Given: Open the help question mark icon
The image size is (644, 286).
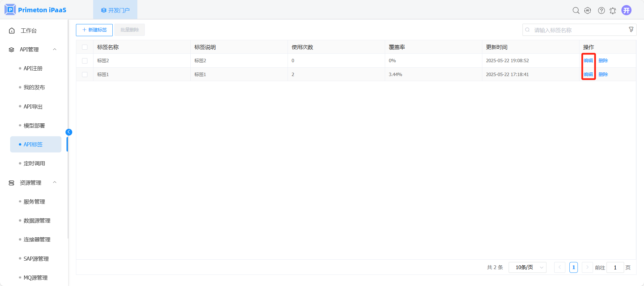Looking at the screenshot, I should click(x=601, y=10).
